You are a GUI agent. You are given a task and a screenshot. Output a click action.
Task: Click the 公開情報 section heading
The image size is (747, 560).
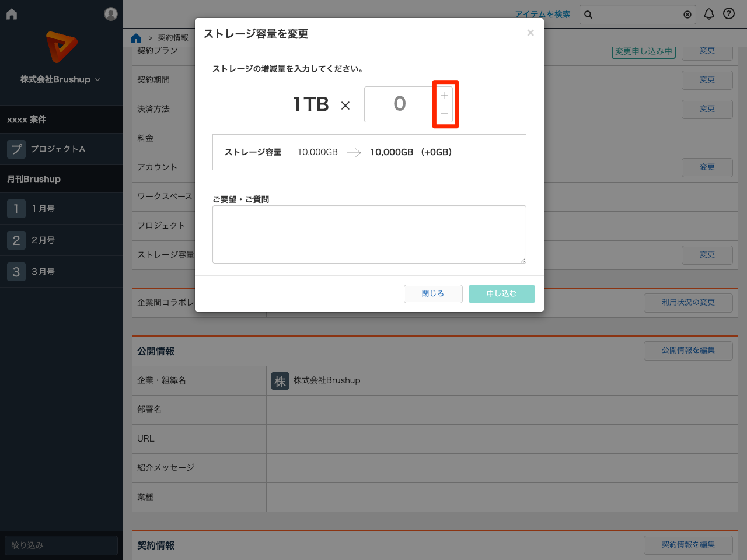[156, 351]
